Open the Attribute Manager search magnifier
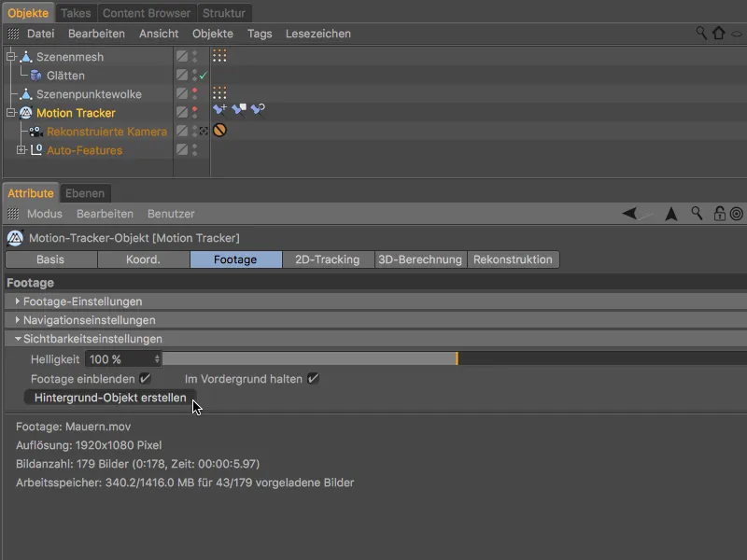Image resolution: width=747 pixels, height=560 pixels. point(697,214)
